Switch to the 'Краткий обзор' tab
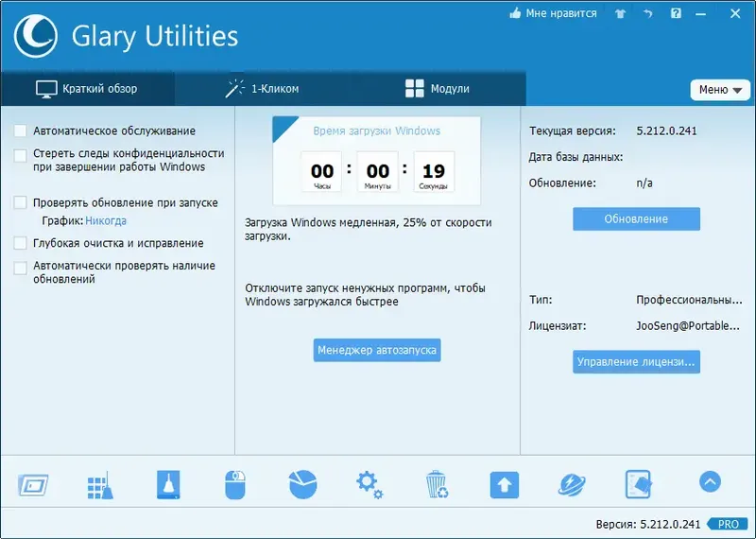 [x=87, y=89]
